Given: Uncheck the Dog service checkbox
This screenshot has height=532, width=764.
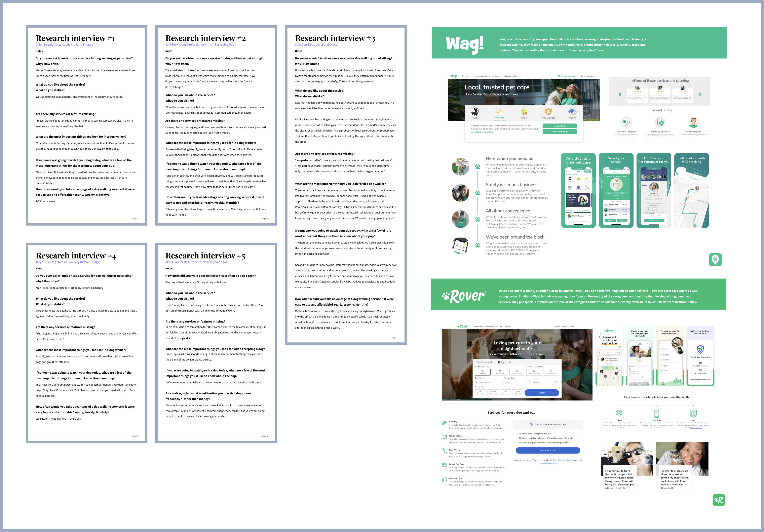Looking at the screenshot, I should pos(499,362).
